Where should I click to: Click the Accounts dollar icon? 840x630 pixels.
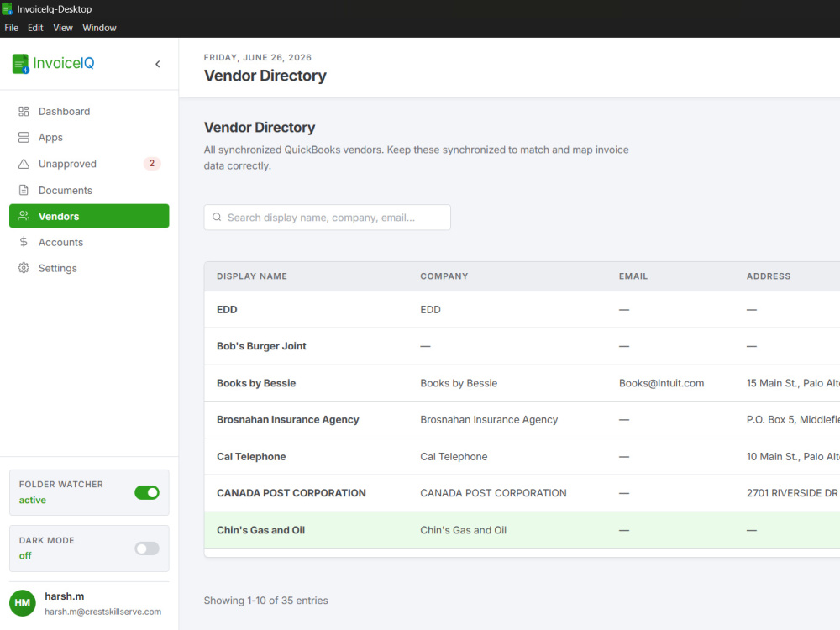pos(24,242)
